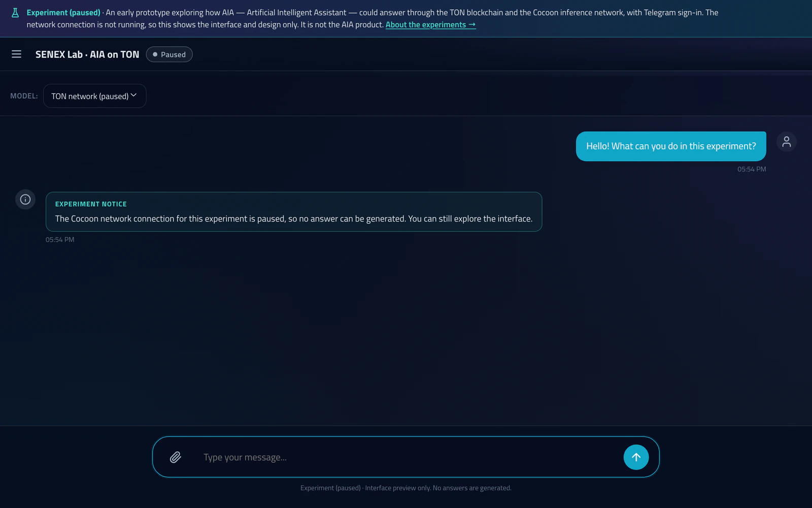
Task: Click the paperclip attach file icon
Action: click(x=176, y=457)
